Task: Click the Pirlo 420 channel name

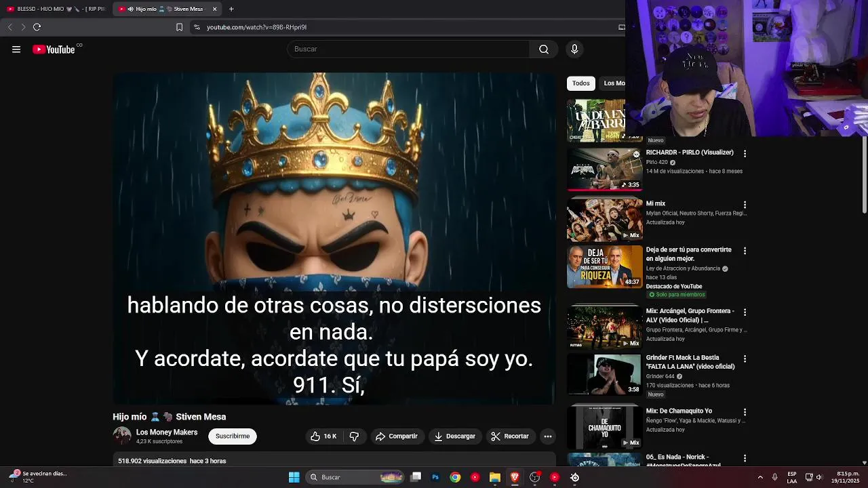Action: tap(656, 163)
